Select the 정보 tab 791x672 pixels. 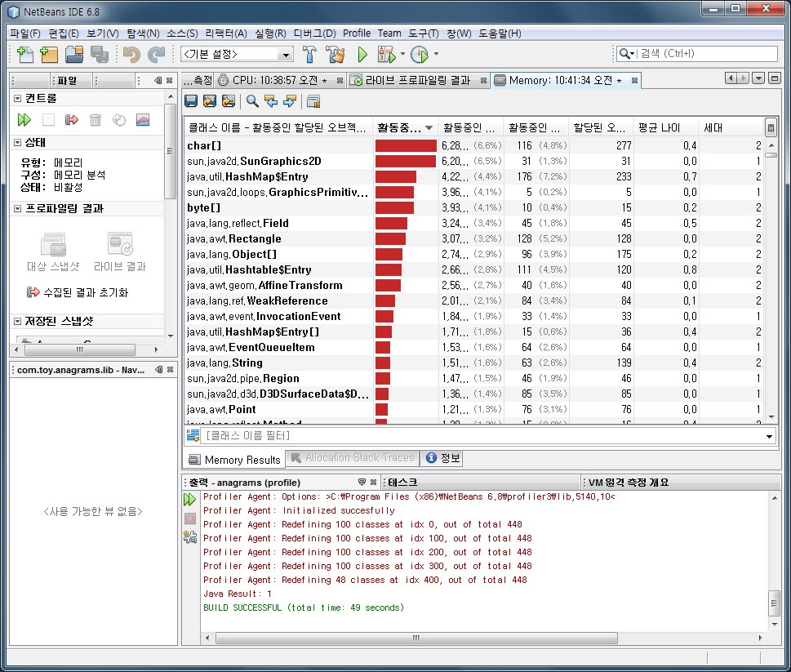[443, 458]
